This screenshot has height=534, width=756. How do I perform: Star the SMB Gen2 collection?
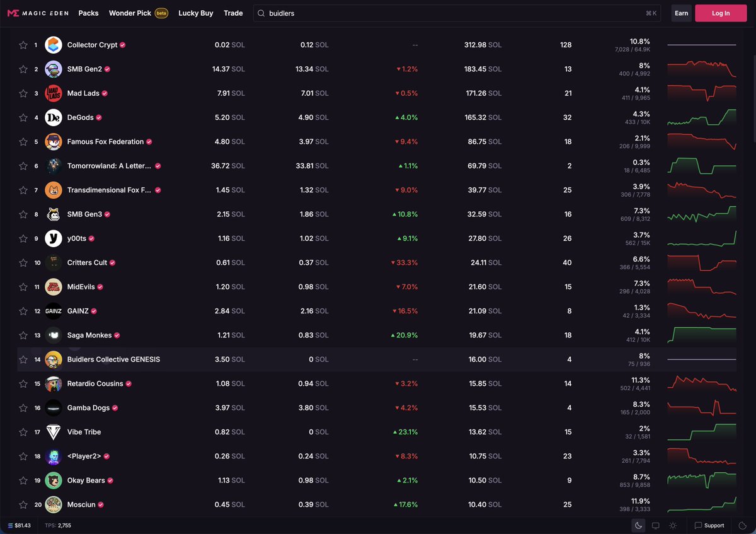point(23,69)
